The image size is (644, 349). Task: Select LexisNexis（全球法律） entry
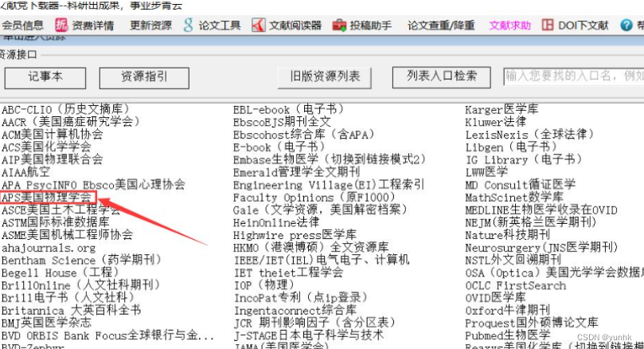530,134
